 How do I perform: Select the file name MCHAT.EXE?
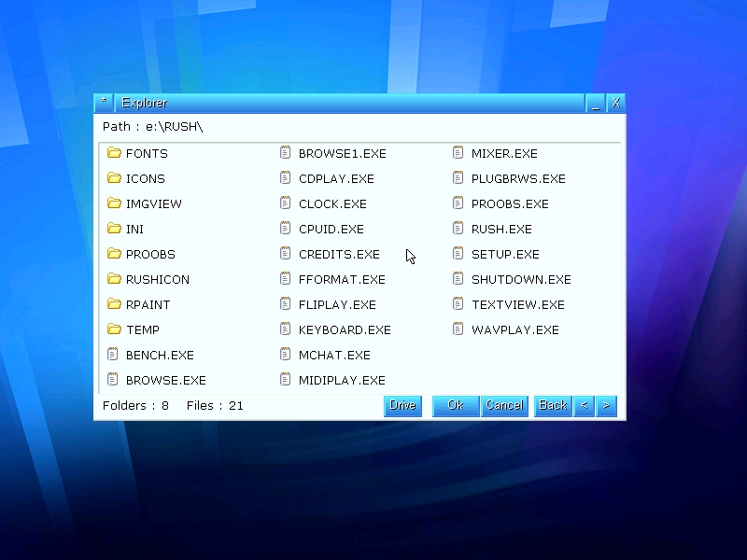pyautogui.click(x=334, y=356)
